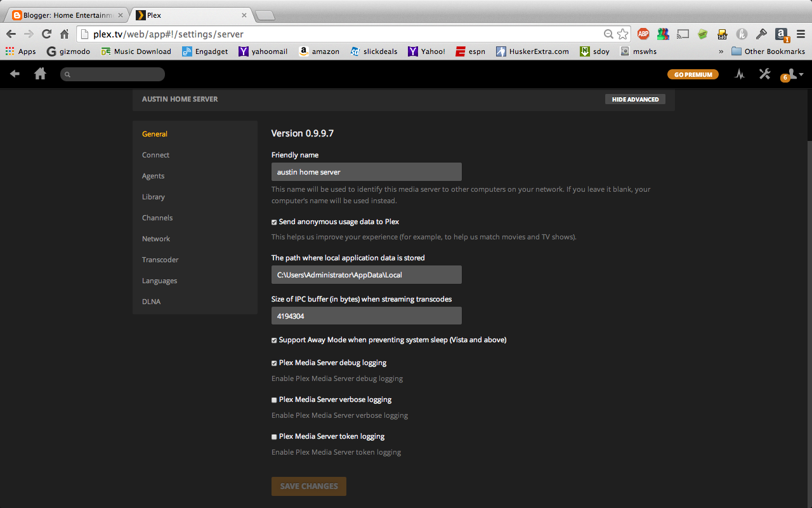Click the GO PREMIUM button
This screenshot has height=508, width=812.
coord(692,74)
